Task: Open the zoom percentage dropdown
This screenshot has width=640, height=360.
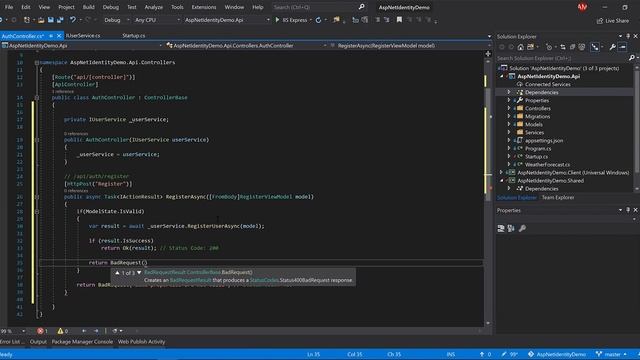Action: pyautogui.click(x=23, y=331)
